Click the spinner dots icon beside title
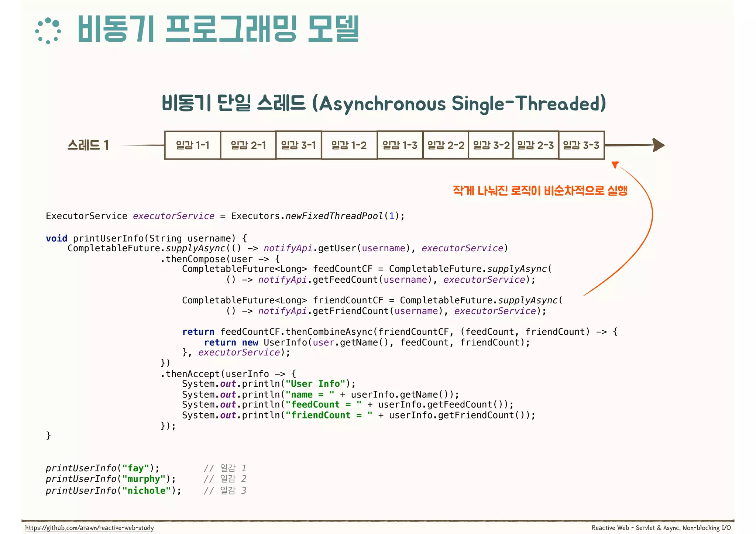The height and width of the screenshot is (534, 756). click(48, 31)
